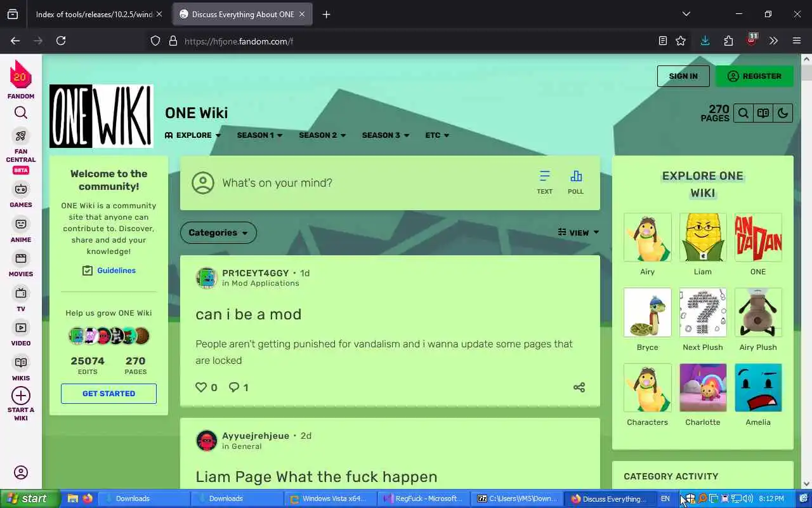This screenshot has width=812, height=508.
Task: Expand the ETC menu
Action: [x=437, y=135]
